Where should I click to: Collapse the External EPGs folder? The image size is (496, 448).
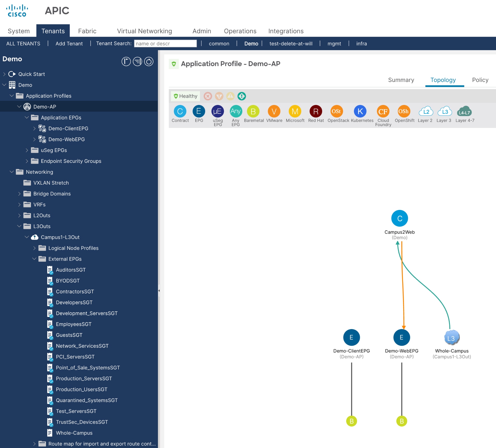point(34,259)
